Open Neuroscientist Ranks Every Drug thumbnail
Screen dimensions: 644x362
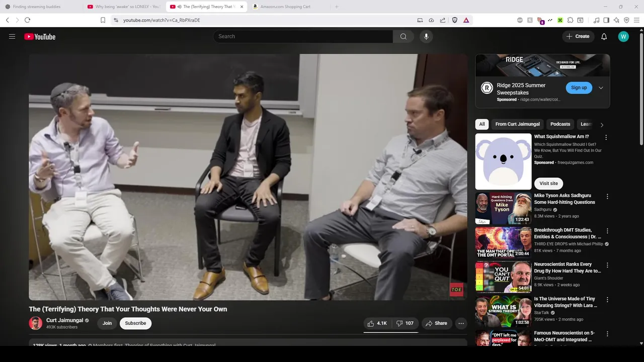click(503, 277)
